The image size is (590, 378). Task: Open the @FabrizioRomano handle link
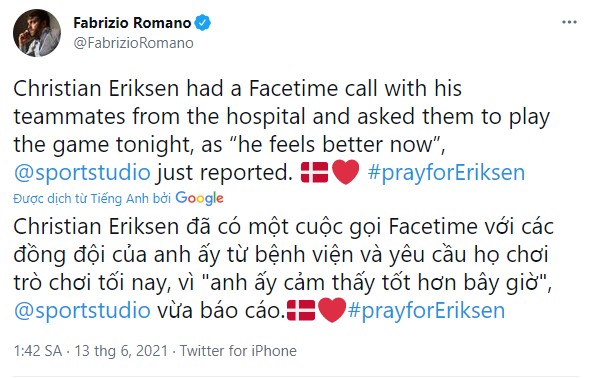[134, 43]
